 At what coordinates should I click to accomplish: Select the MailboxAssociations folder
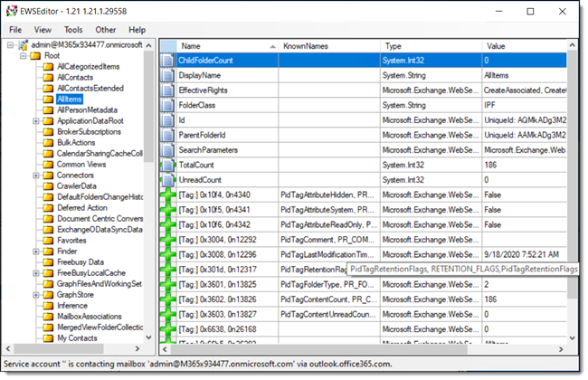coord(90,317)
